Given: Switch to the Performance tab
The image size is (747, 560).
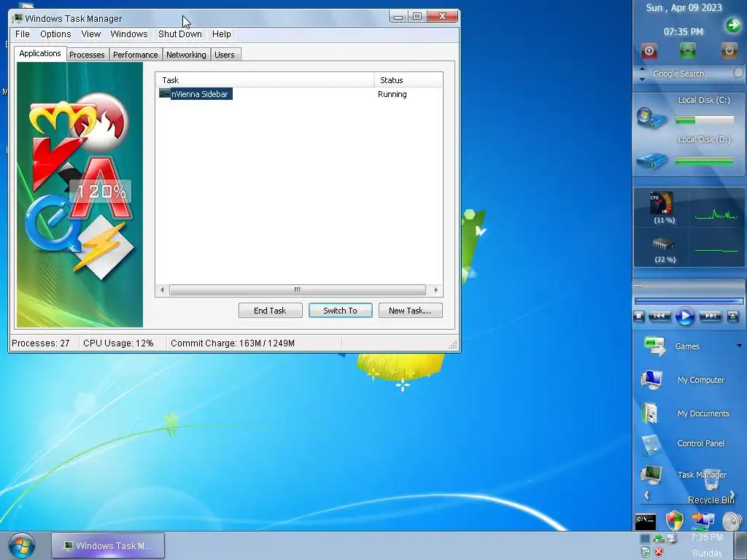Looking at the screenshot, I should [135, 54].
